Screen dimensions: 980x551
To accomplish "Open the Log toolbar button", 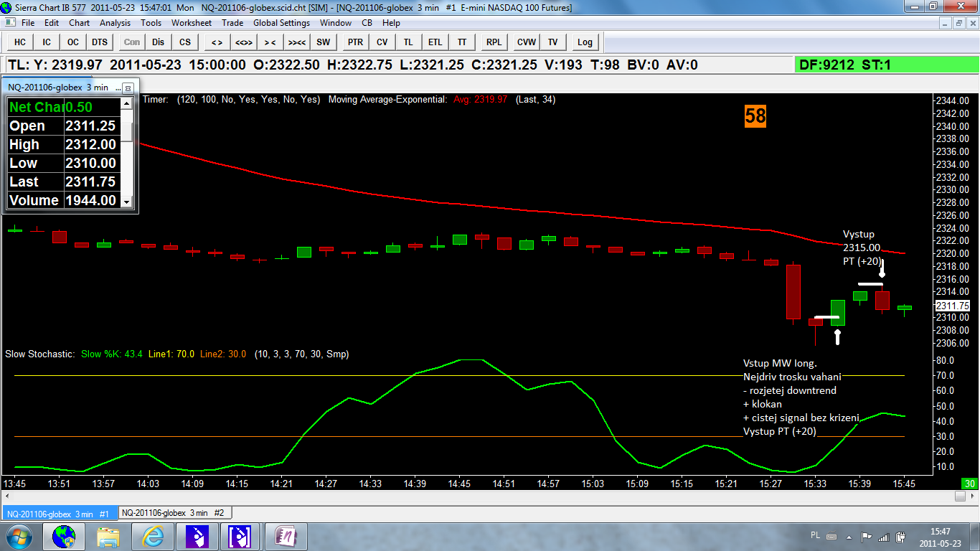I will (585, 42).
